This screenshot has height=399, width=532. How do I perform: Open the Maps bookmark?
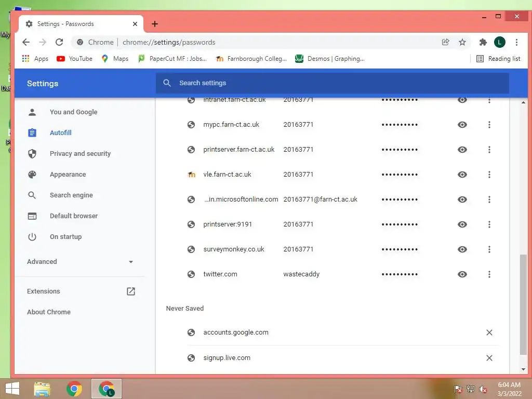tap(115, 59)
